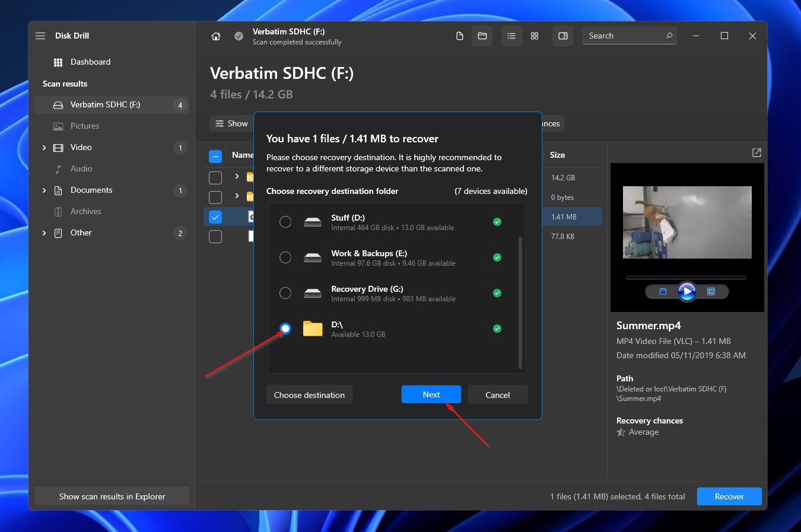
Task: Expand the 0 bytes folder row
Action: [237, 196]
